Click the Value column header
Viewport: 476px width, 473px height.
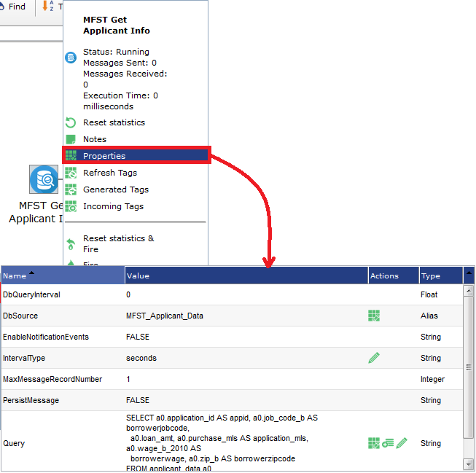coord(246,275)
